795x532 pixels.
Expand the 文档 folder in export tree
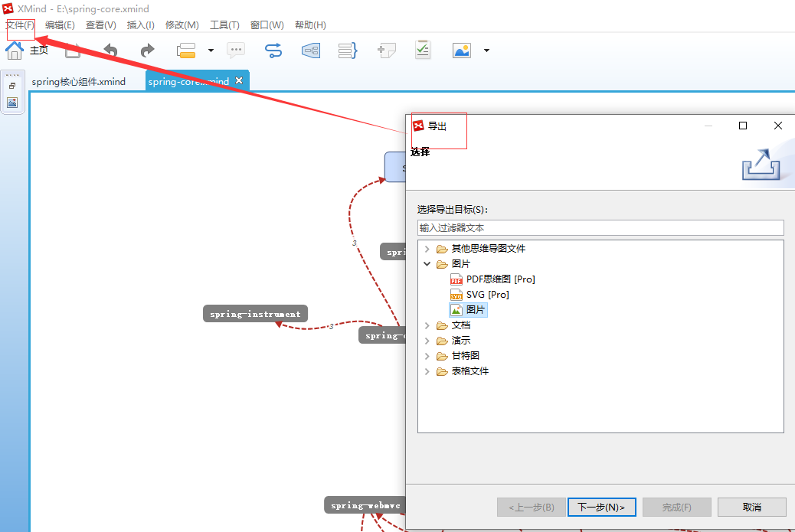pyautogui.click(x=427, y=325)
